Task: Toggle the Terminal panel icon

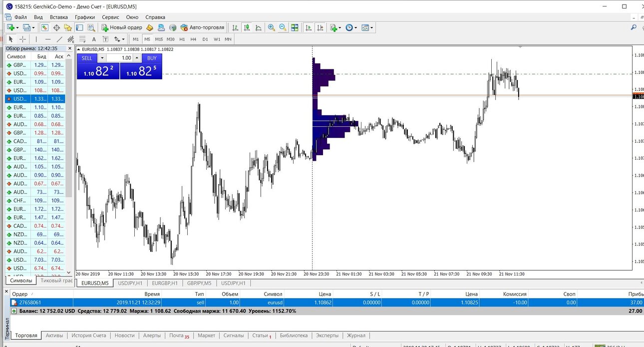Action: point(79,27)
